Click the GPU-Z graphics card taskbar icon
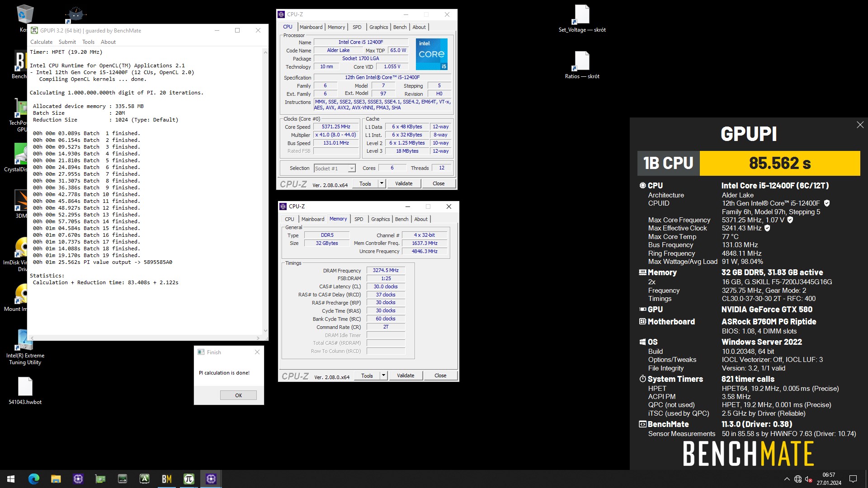The image size is (868, 488). tap(100, 479)
